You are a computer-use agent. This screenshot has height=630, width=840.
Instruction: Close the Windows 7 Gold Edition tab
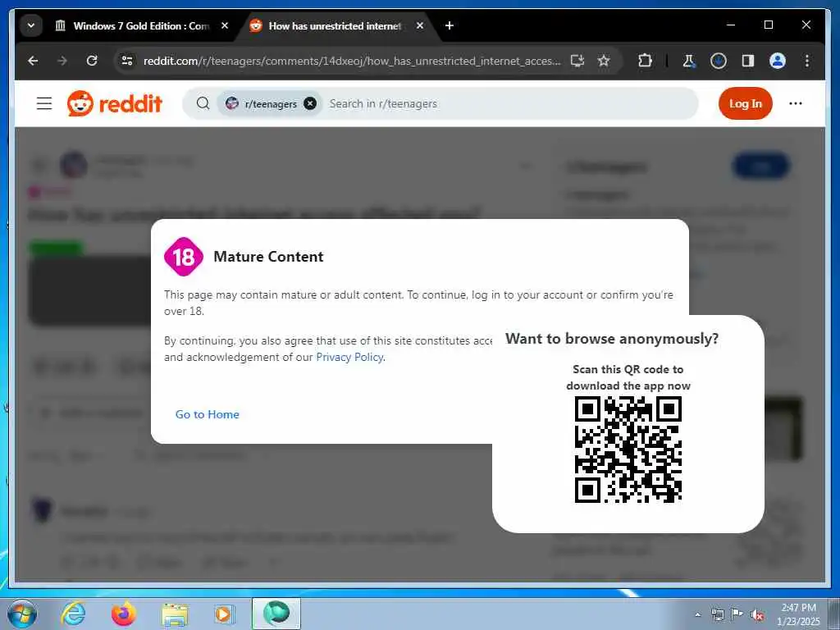point(225,25)
